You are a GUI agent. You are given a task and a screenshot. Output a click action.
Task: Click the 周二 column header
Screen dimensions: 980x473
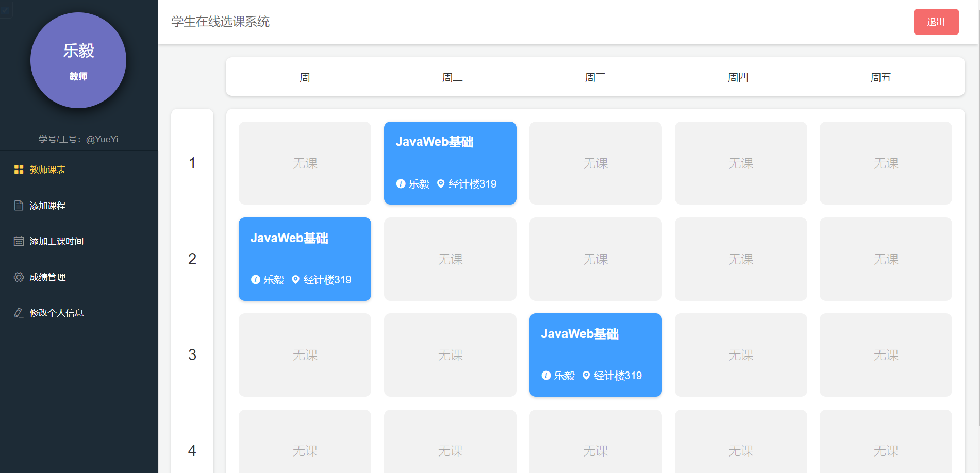click(x=453, y=78)
